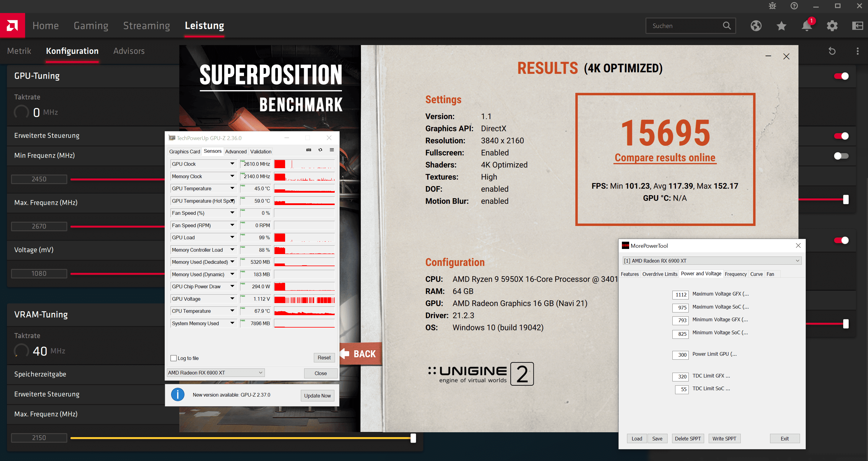Click GPU-Z Close button

pos(320,373)
